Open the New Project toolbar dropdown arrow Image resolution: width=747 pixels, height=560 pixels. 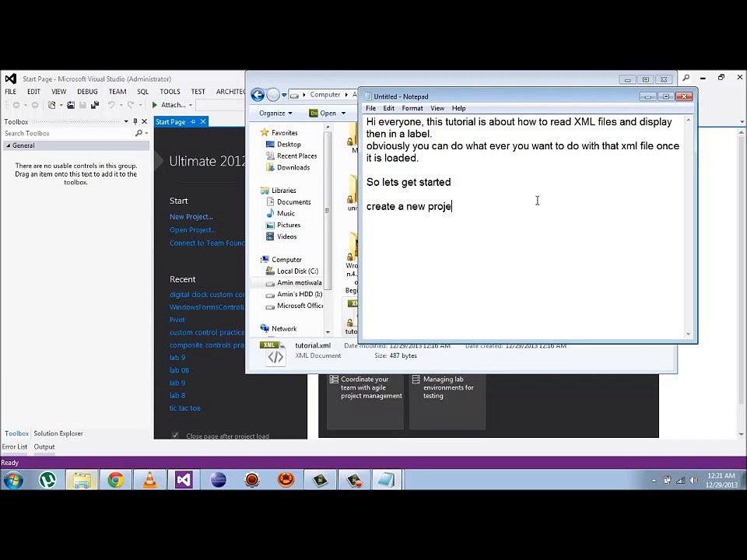click(x=61, y=105)
